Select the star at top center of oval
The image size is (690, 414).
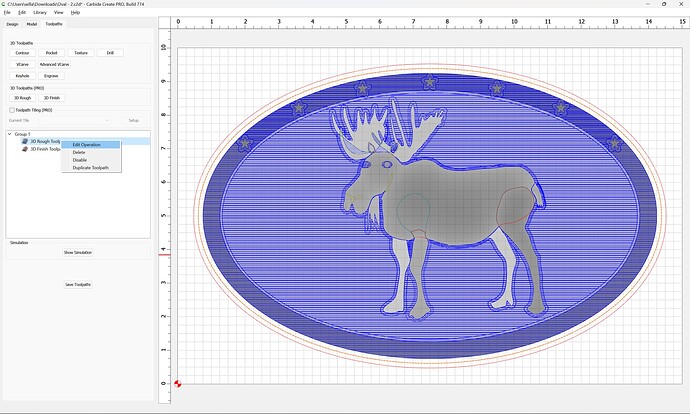[429, 81]
